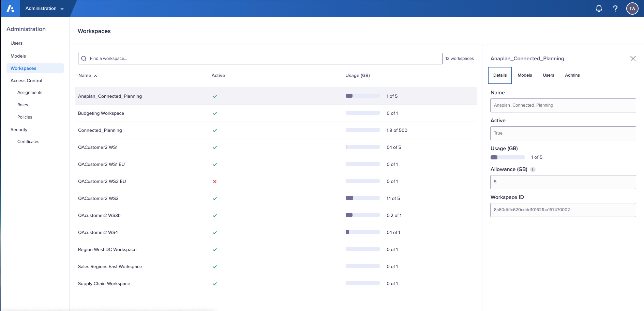Select the QACustomer2 WS1 workspace name
Viewport: 644px width, 311px height.
click(x=98, y=147)
